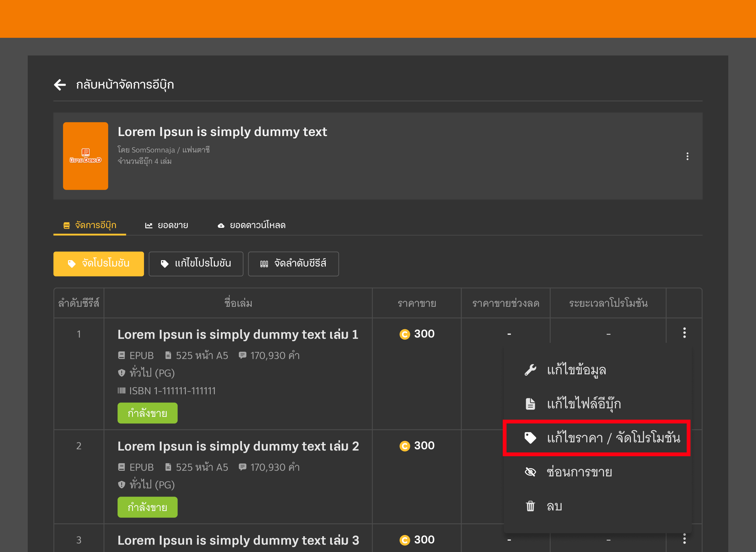This screenshot has width=756, height=552.
Task: Click the coin icon in เล่ม 3 price
Action: coord(404,540)
